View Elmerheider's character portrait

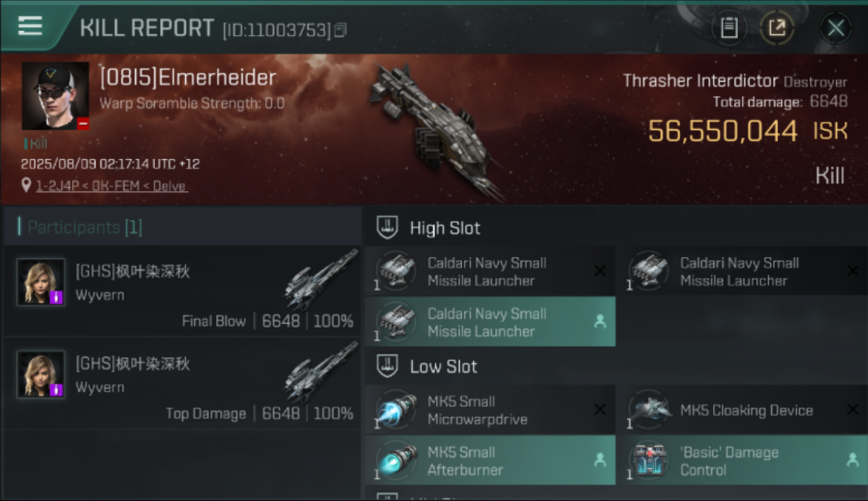55,96
